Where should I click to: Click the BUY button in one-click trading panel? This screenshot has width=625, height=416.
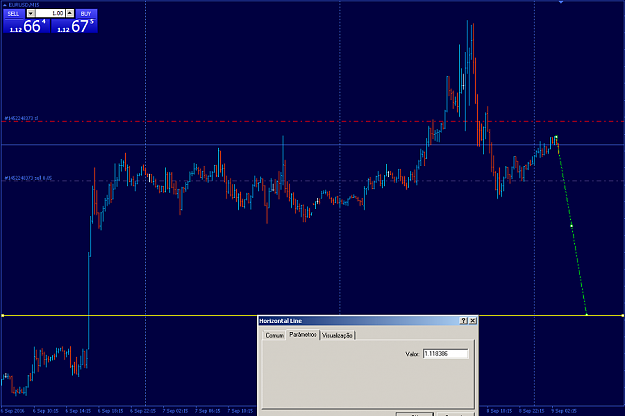pyautogui.click(x=86, y=14)
